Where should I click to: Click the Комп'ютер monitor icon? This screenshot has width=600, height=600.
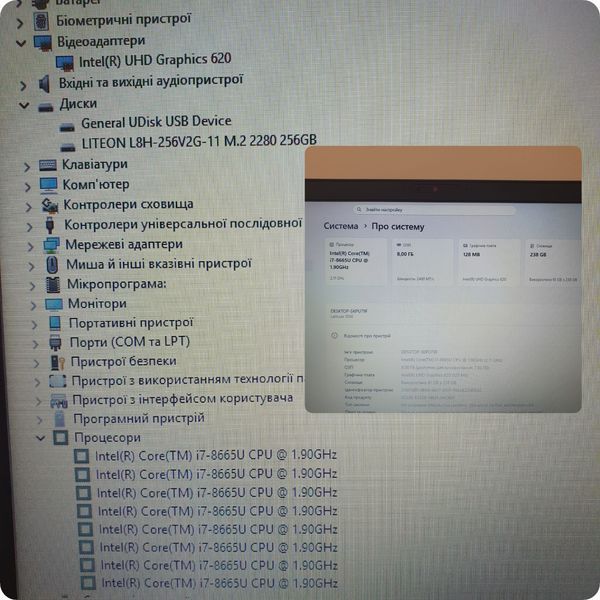[x=49, y=186]
